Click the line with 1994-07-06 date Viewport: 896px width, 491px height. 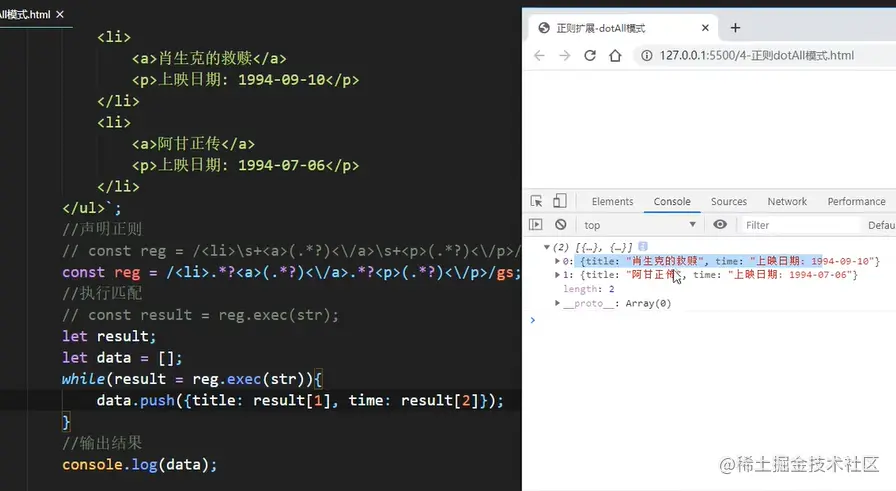point(245,165)
